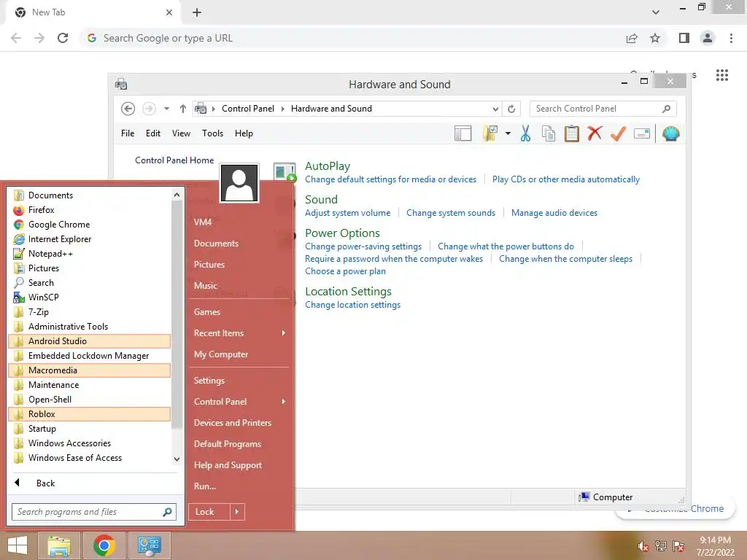Click Change location settings link
This screenshot has width=747, height=560.
pyautogui.click(x=352, y=305)
